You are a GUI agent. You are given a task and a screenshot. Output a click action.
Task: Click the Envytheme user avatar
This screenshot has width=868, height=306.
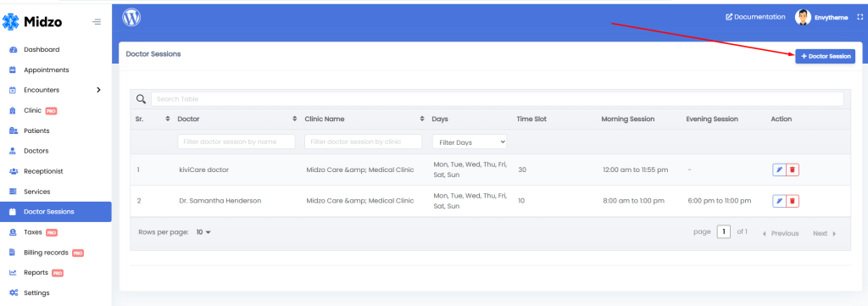pyautogui.click(x=803, y=17)
